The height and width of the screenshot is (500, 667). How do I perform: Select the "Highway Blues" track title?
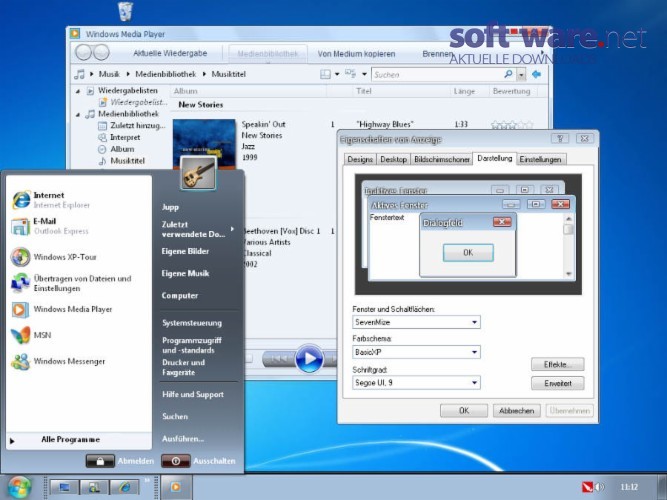pyautogui.click(x=385, y=124)
